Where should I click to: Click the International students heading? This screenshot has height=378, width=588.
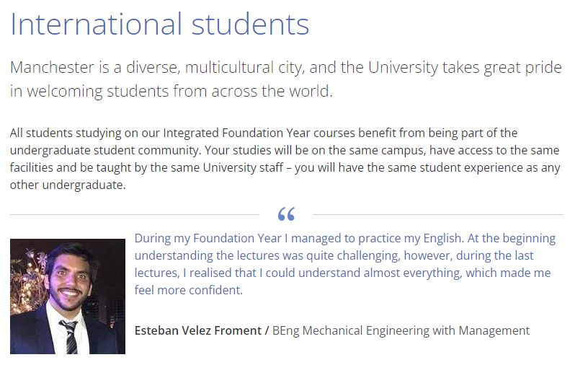coord(160,25)
